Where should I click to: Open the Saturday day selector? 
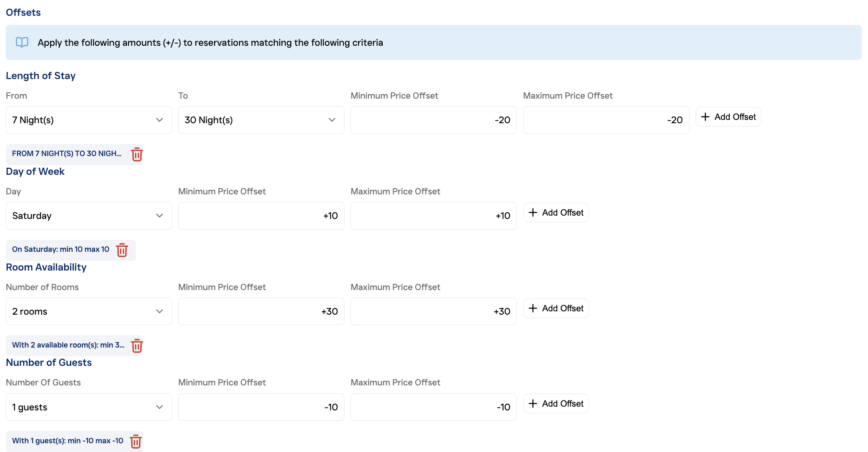click(89, 216)
